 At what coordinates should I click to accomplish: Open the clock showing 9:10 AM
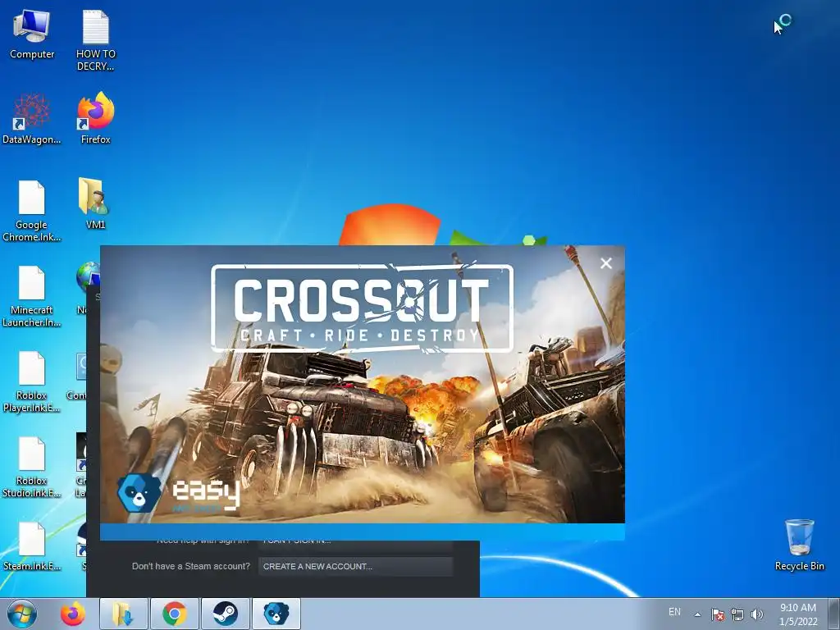click(x=798, y=614)
